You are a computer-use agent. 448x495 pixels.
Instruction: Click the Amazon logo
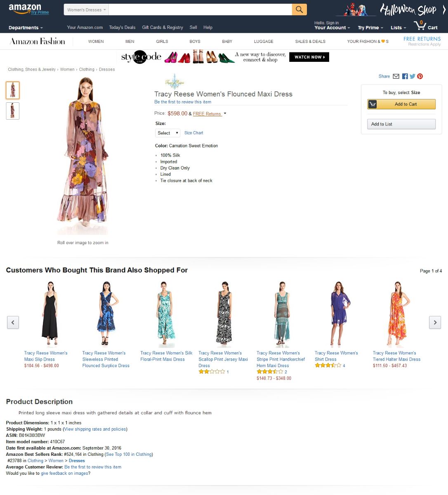26,9
